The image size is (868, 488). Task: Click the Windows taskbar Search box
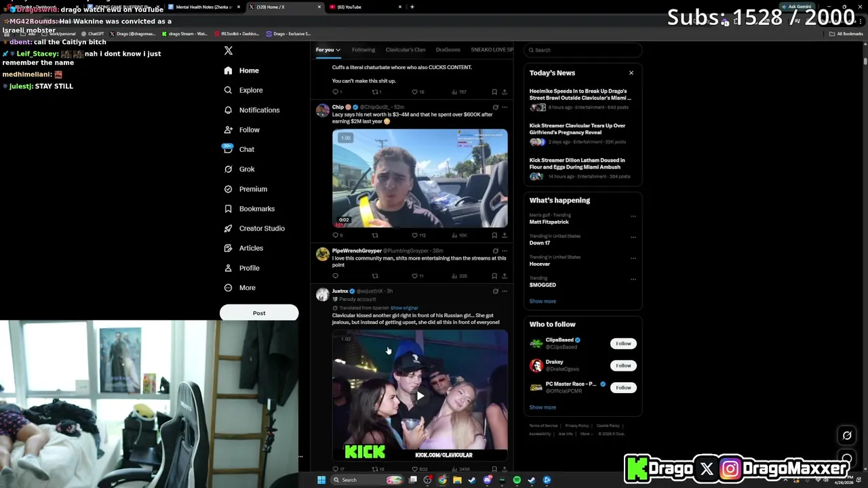pos(367,480)
